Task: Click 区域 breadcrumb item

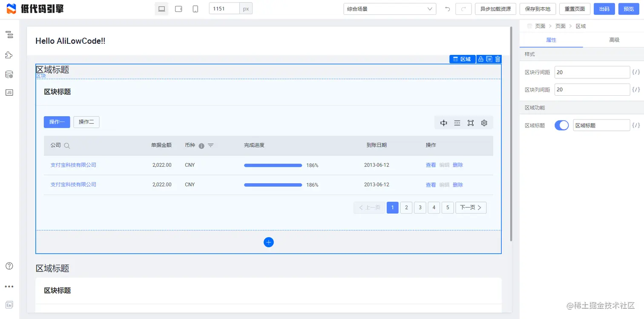Action: pyautogui.click(x=581, y=26)
